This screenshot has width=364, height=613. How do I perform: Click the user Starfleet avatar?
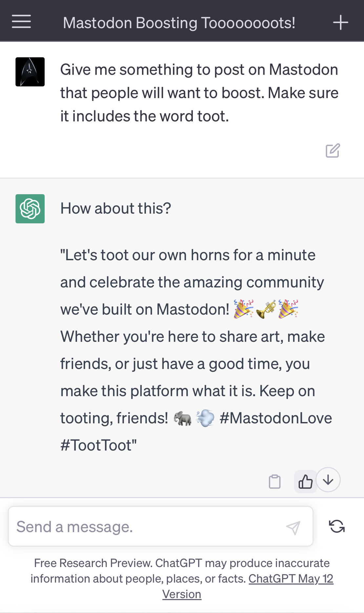(30, 72)
